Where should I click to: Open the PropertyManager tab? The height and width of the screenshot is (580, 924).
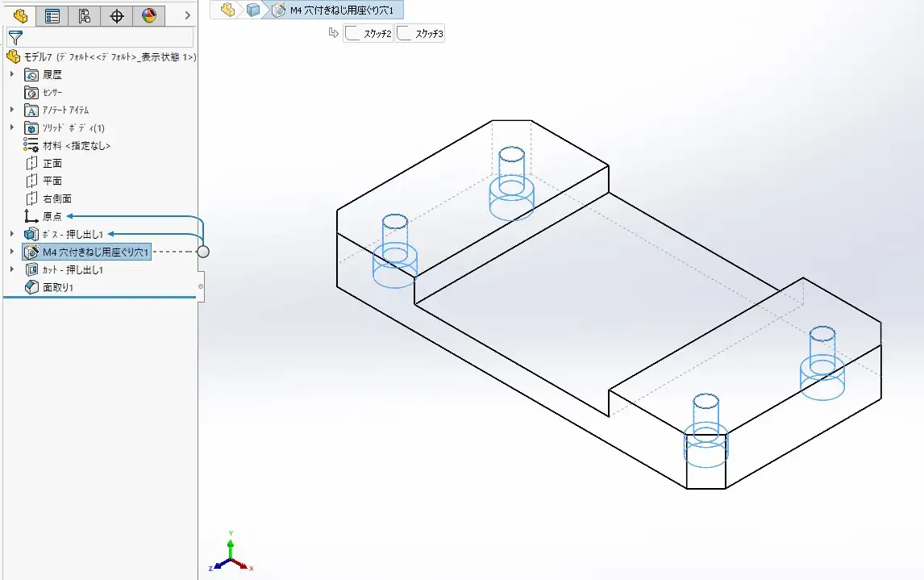point(52,15)
